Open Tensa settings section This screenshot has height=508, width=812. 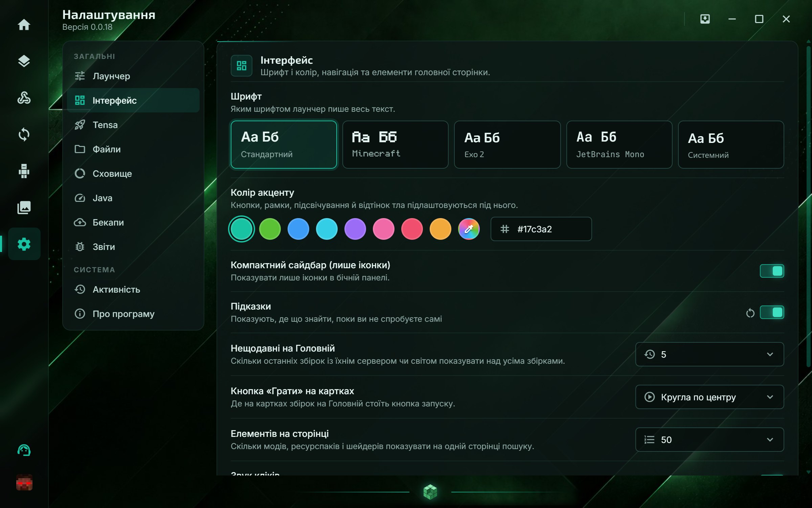[133, 125]
